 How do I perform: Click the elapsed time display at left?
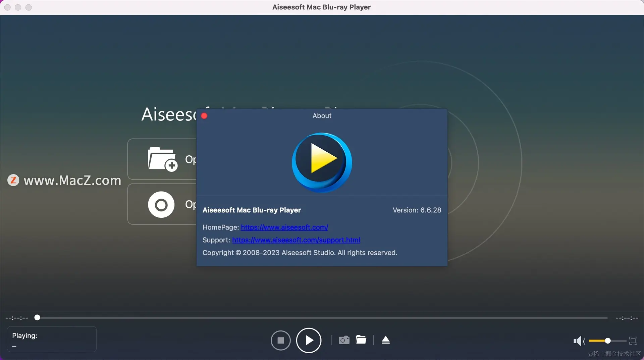pyautogui.click(x=17, y=318)
